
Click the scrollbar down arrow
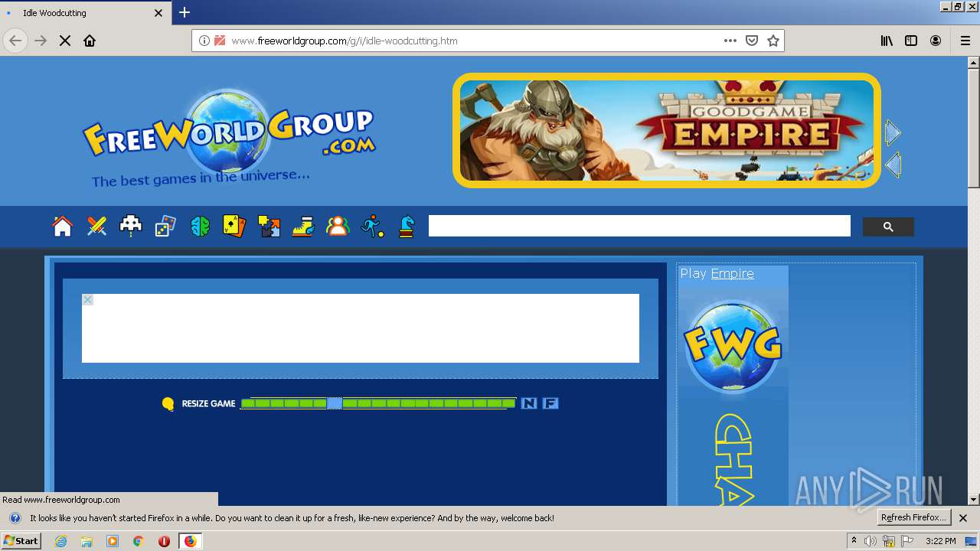pyautogui.click(x=974, y=500)
